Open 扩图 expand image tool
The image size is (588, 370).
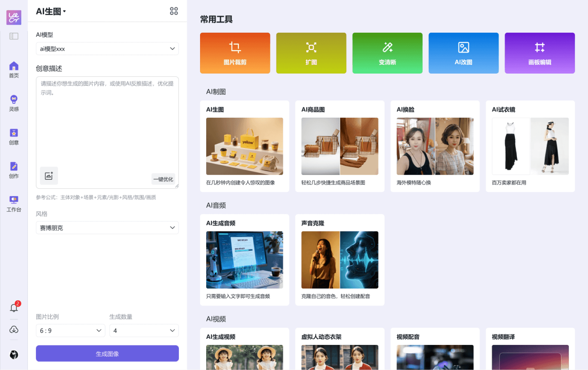pos(311,53)
